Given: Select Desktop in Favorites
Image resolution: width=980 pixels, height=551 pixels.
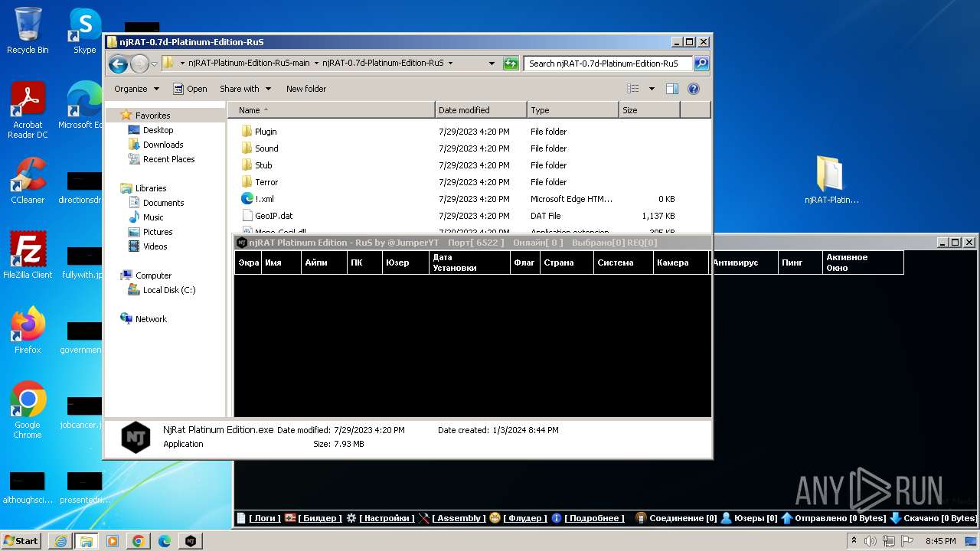Looking at the screenshot, I should click(158, 130).
